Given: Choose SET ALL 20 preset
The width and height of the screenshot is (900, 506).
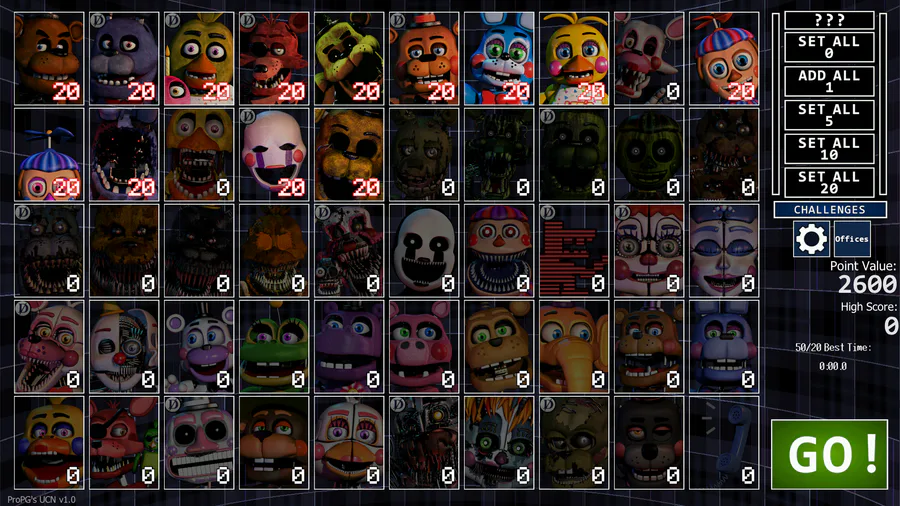Looking at the screenshot, I should 829,182.
